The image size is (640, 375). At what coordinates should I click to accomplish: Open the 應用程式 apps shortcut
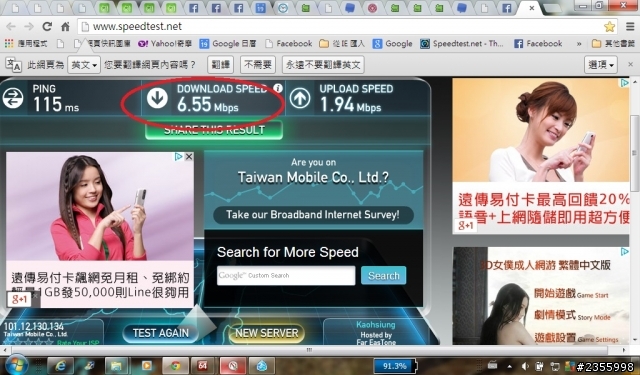[x=26, y=43]
